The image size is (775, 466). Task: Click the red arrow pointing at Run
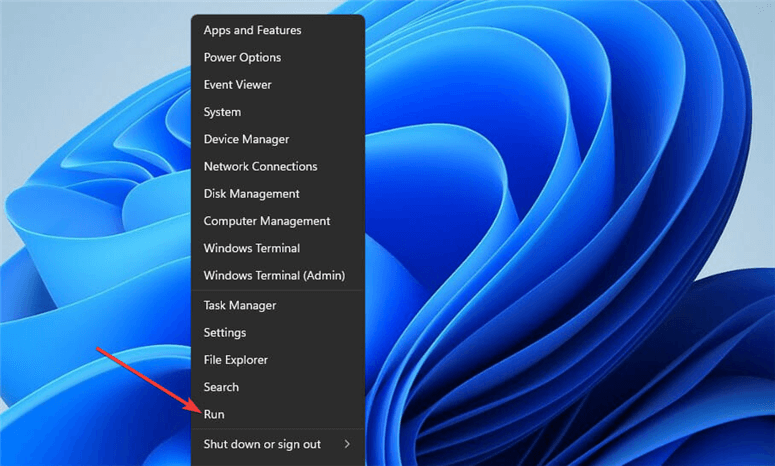tap(148, 380)
